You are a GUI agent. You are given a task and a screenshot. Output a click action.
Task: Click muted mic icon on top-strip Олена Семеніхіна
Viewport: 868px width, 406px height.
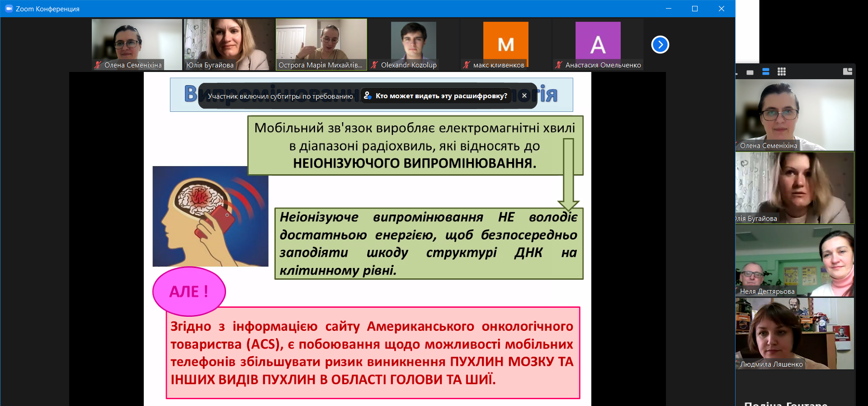point(98,65)
